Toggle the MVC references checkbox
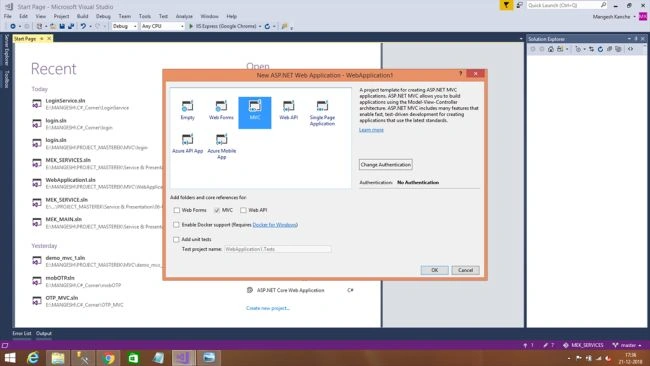The image size is (650, 366). tap(217, 210)
